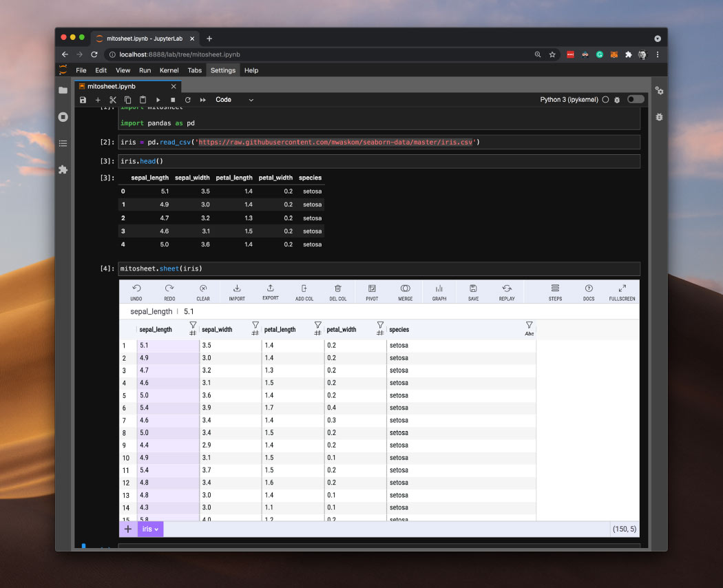Open the Code cell type dropdown
Screen dimensions: 723x588
(x=234, y=100)
